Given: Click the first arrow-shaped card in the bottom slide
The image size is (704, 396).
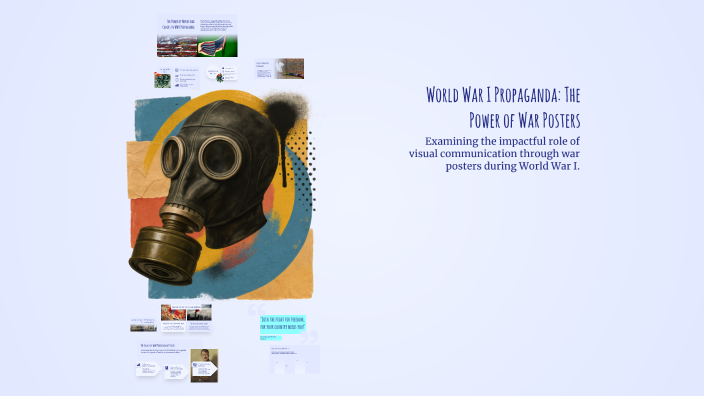Looking at the screenshot, I should click(x=148, y=369).
